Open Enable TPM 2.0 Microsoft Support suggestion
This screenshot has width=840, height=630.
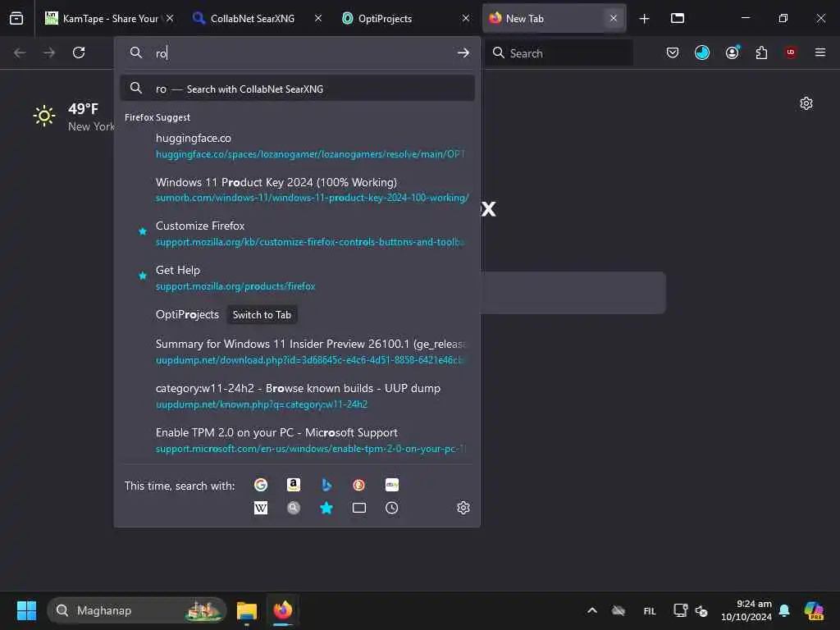tap(297, 441)
